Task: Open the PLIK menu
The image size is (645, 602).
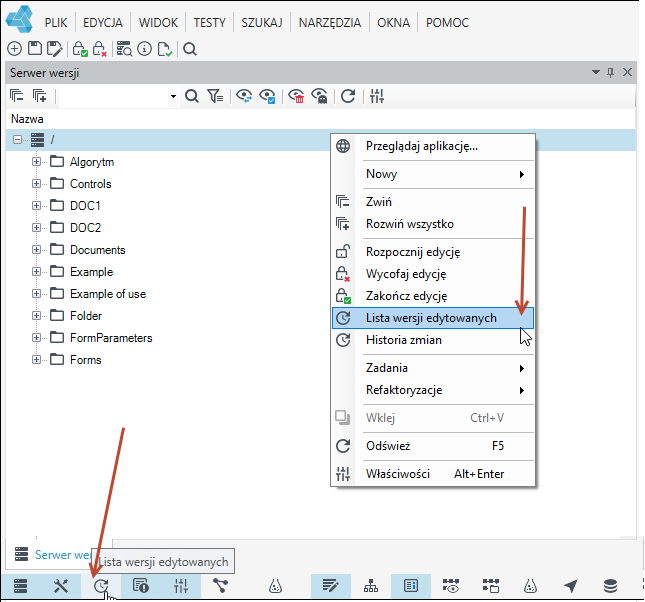Action: pos(56,22)
